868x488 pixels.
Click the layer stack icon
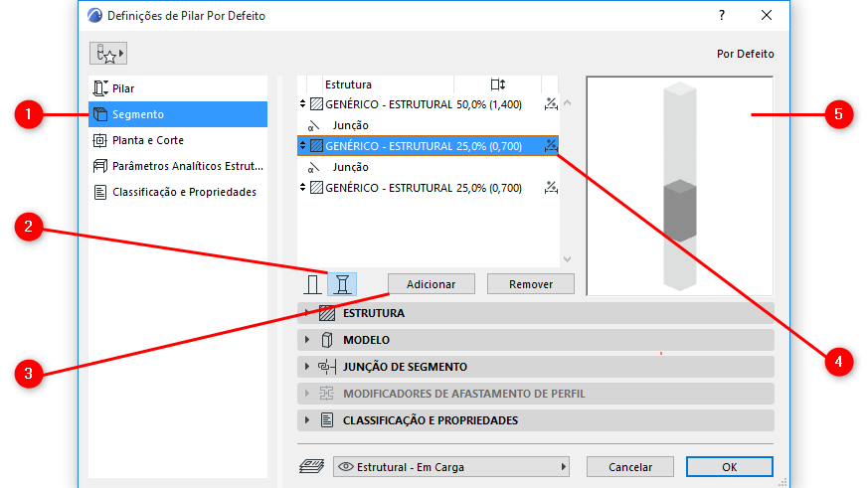pos(311,466)
